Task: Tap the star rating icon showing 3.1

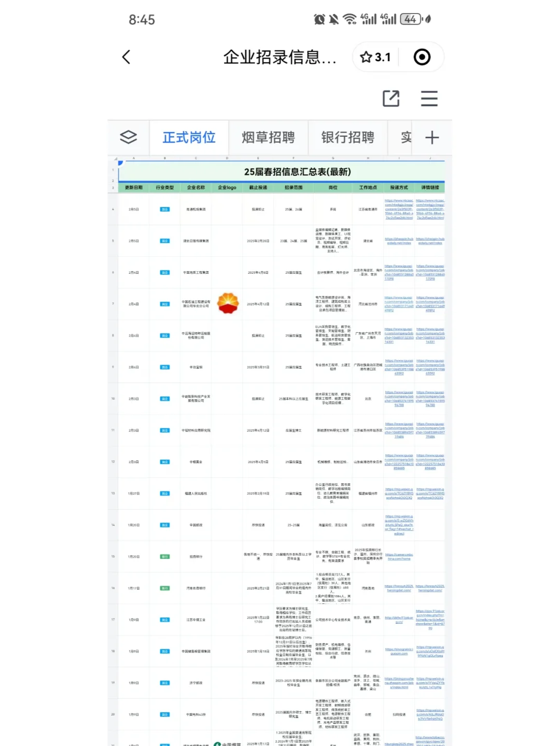Action: point(367,57)
